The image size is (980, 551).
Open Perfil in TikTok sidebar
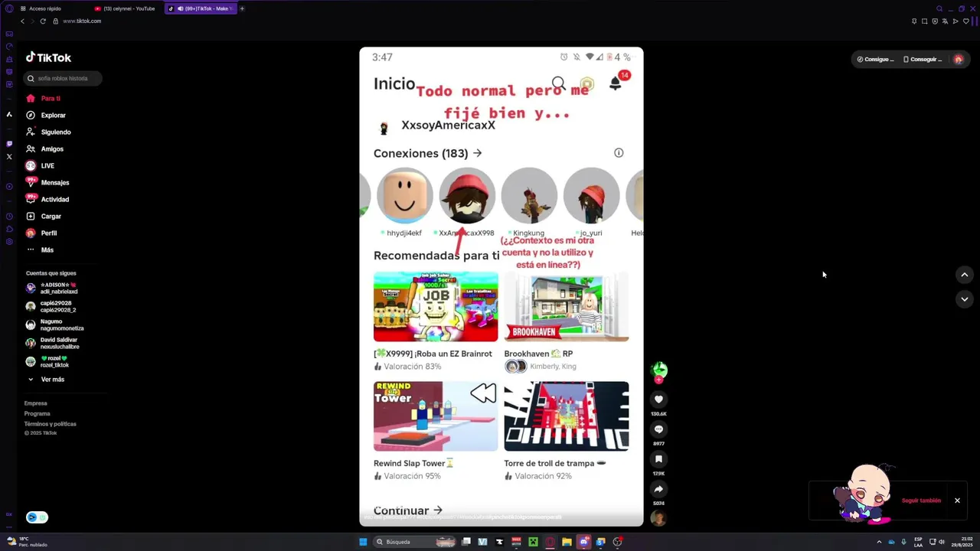pos(41,233)
